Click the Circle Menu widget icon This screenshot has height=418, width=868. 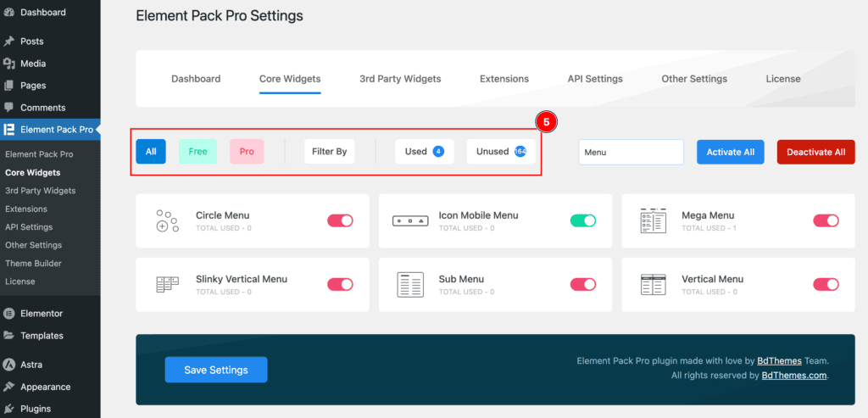(x=167, y=221)
